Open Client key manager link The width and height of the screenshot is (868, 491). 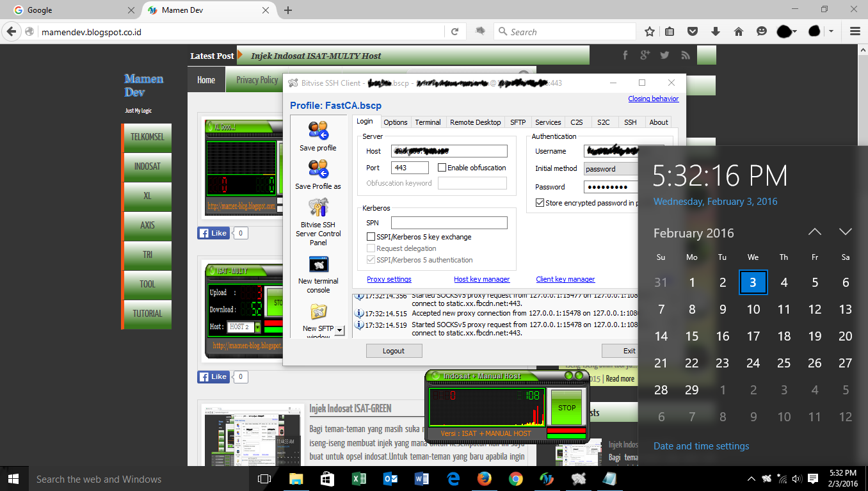(x=565, y=279)
